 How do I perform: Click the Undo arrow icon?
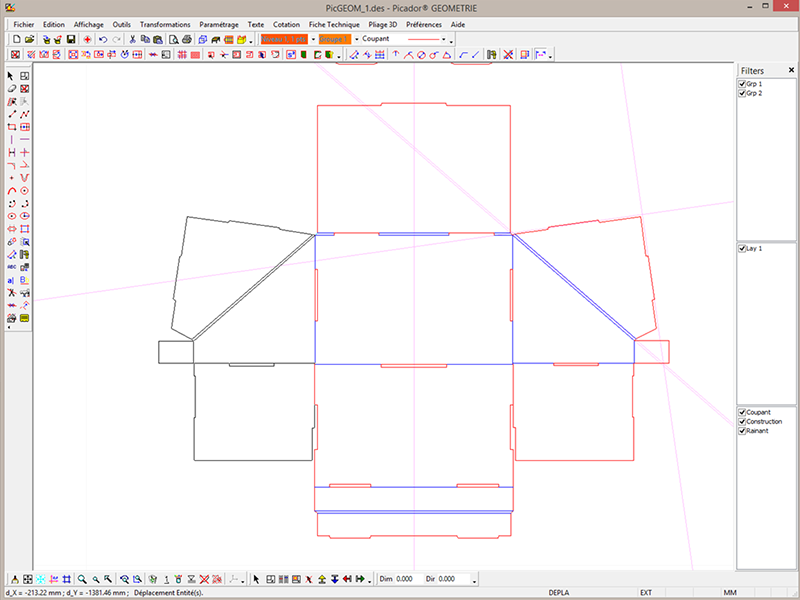[103, 39]
